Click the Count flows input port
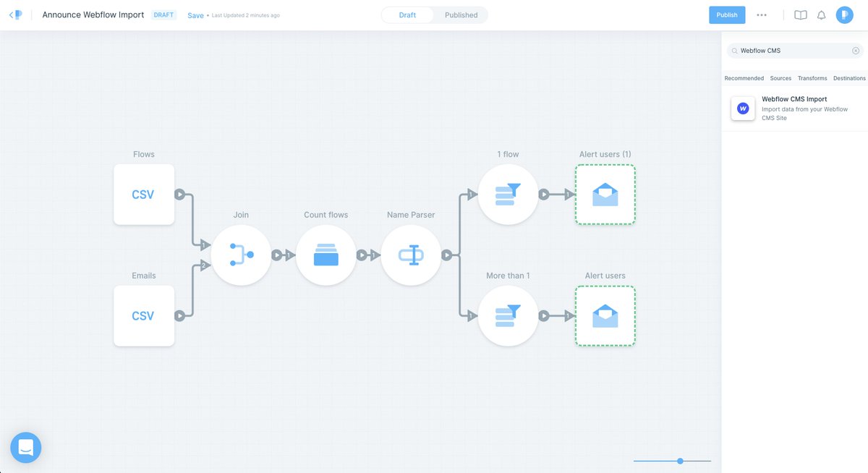 (x=289, y=255)
